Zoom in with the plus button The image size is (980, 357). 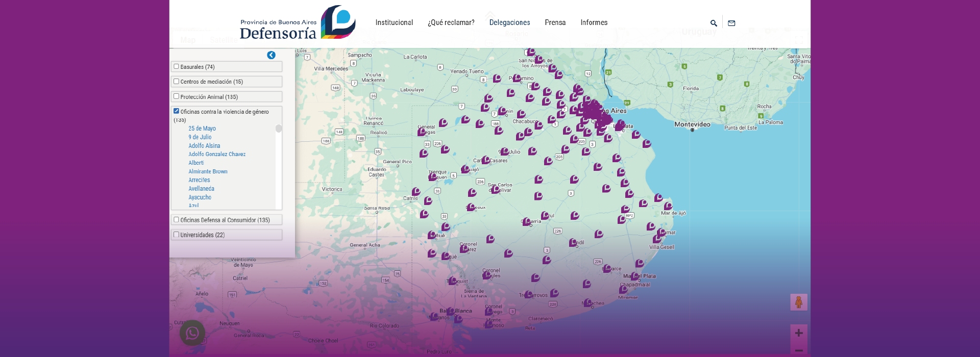799,333
